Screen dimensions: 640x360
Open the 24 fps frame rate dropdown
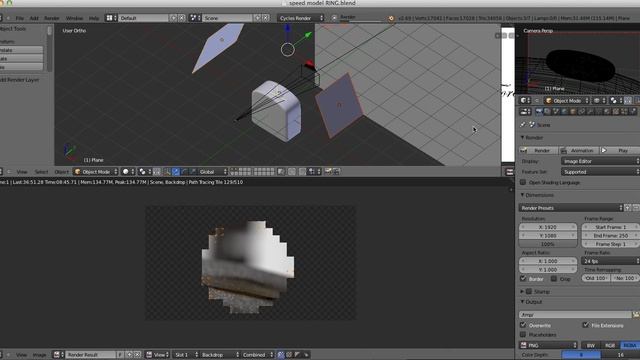611,261
